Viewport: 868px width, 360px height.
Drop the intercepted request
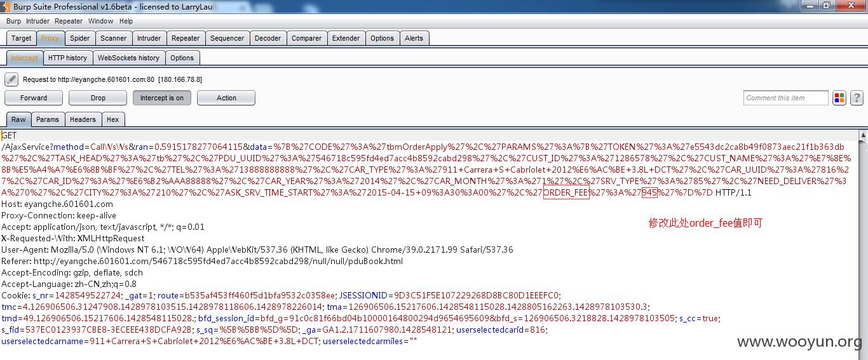tap(98, 98)
